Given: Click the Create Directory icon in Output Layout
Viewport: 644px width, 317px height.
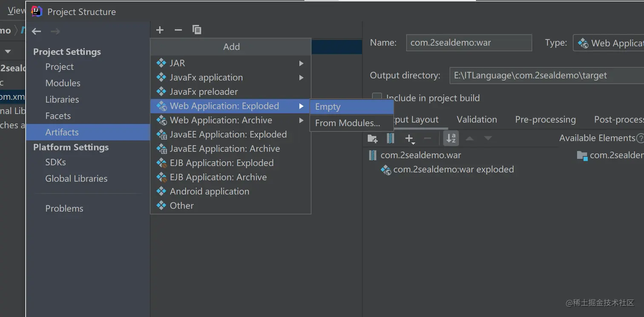Looking at the screenshot, I should point(373,138).
